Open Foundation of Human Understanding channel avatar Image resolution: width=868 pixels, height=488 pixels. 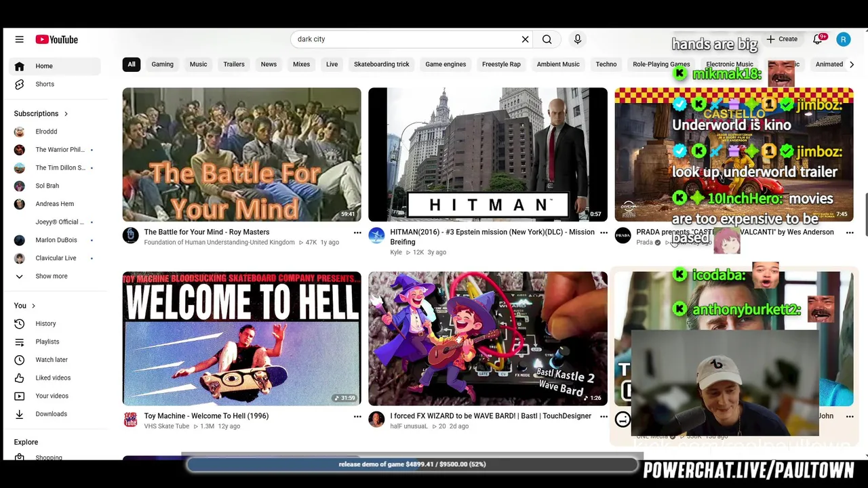pos(130,235)
